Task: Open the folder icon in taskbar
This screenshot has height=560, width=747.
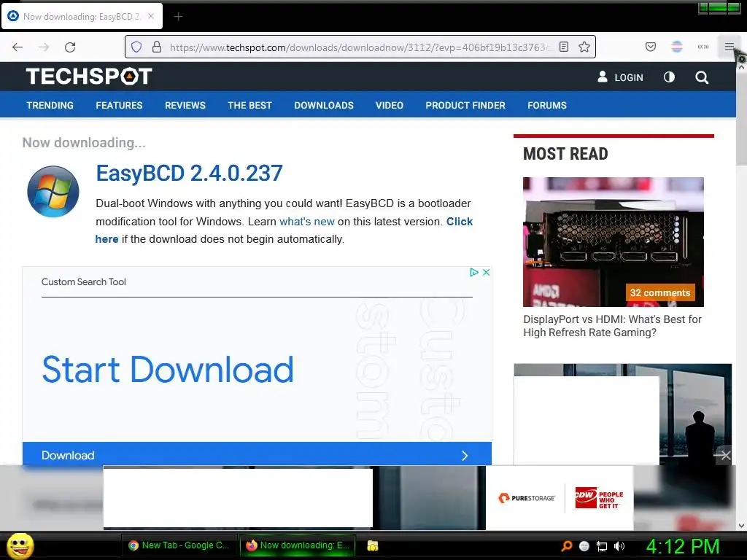Action: coord(373,545)
